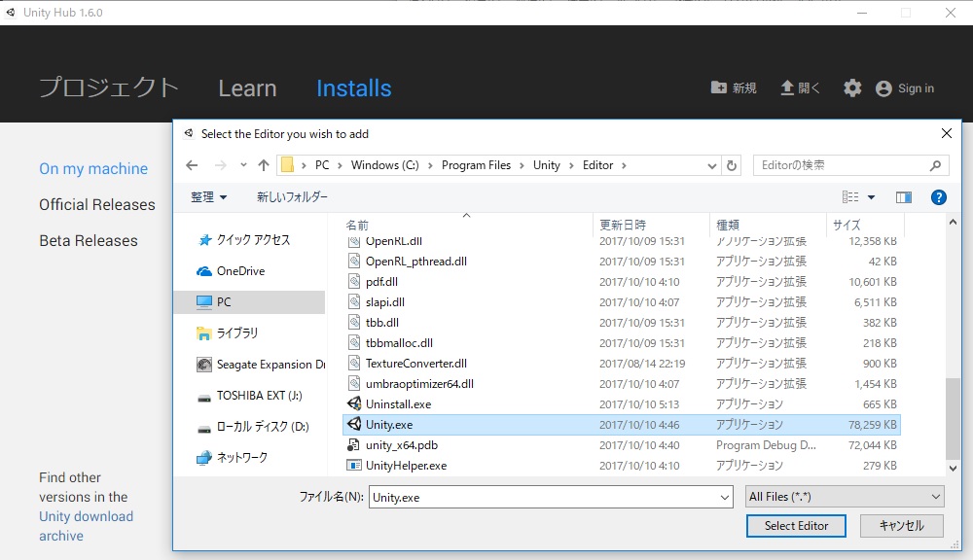Click the search magnifier icon

(935, 165)
